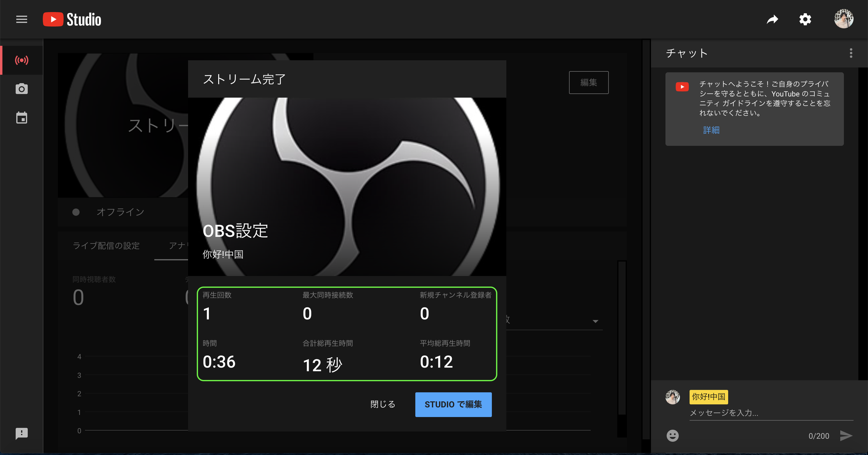
Task: Click the 閉じる button
Action: 383,404
